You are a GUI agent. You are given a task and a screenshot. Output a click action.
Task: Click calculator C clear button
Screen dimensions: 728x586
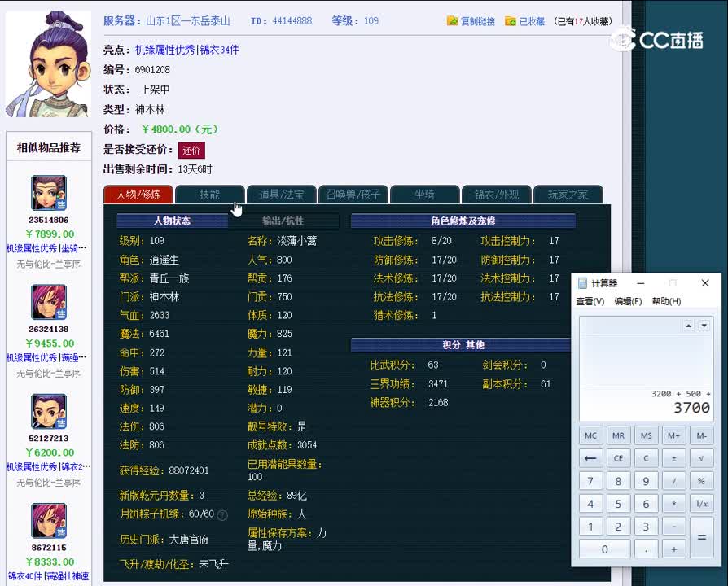coord(647,458)
